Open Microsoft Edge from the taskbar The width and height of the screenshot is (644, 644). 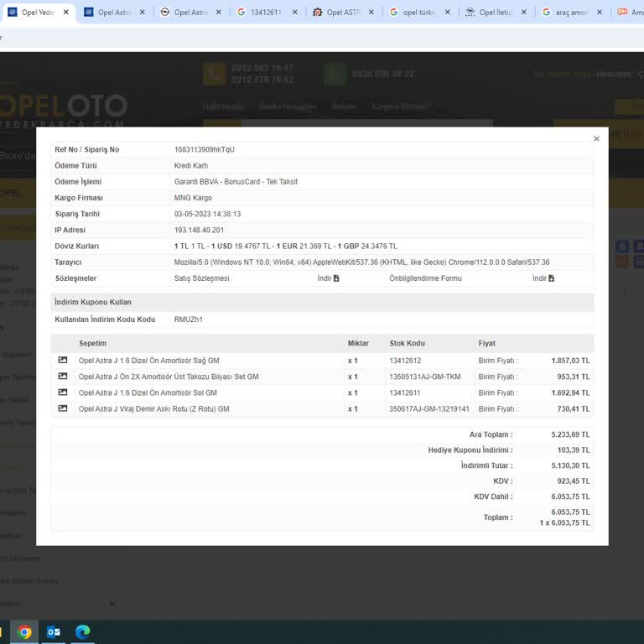(82, 632)
